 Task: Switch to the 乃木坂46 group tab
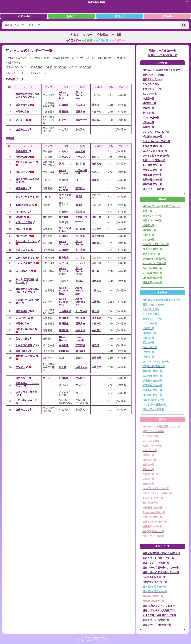tap(24, 16)
